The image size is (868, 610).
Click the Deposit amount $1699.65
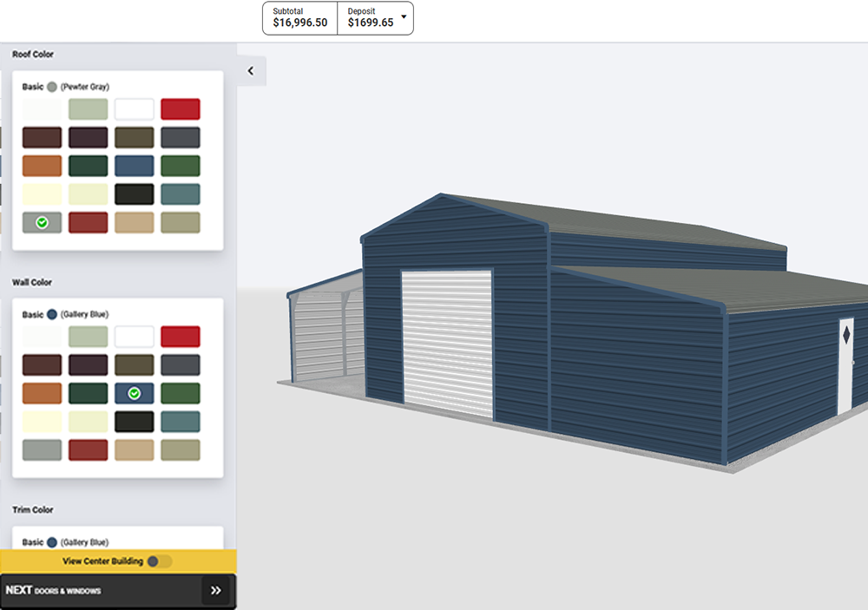pyautogui.click(x=370, y=23)
